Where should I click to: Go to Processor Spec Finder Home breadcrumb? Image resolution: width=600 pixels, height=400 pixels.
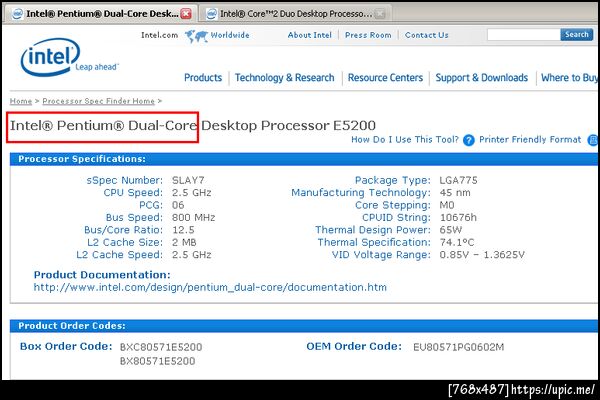coord(98,101)
